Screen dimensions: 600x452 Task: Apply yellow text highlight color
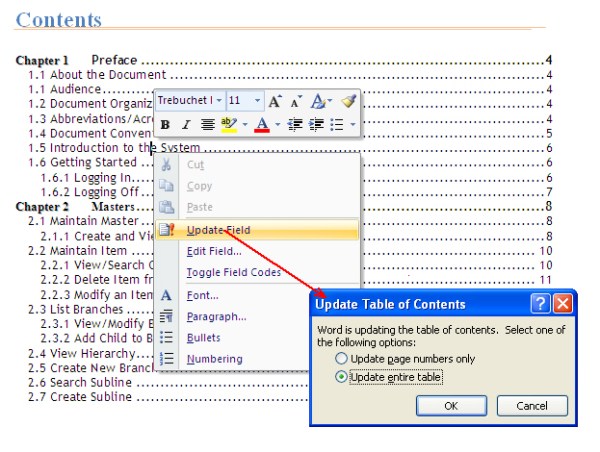pos(228,124)
